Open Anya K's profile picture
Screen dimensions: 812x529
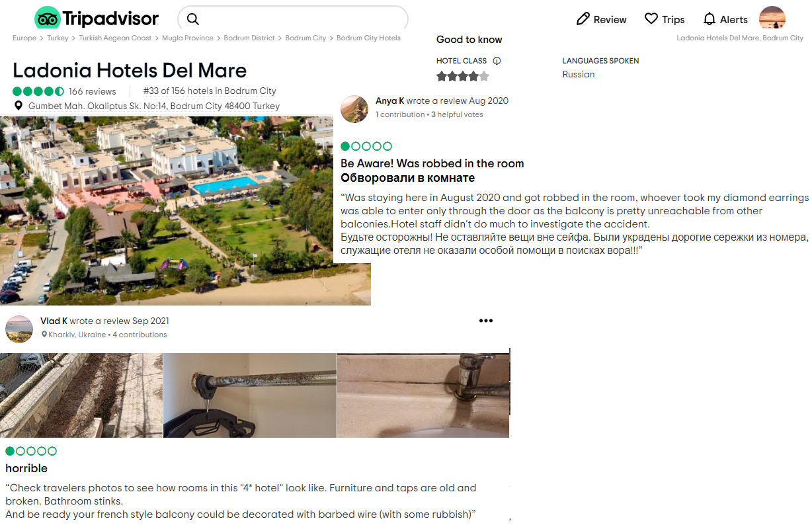[354, 108]
